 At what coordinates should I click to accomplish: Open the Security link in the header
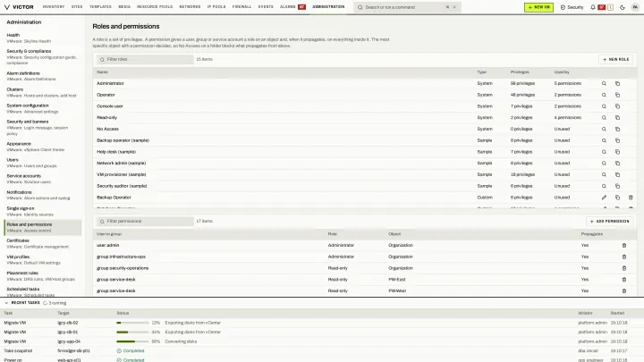pyautogui.click(x=572, y=7)
